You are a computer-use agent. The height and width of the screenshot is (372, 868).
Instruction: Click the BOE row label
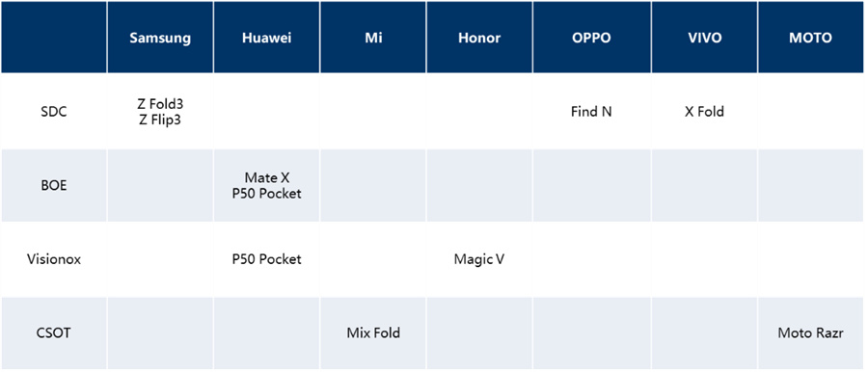pos(54,185)
